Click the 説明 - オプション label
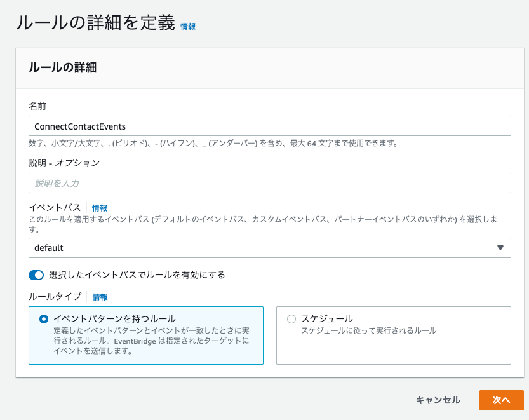The width and height of the screenshot is (529, 420). point(64,163)
